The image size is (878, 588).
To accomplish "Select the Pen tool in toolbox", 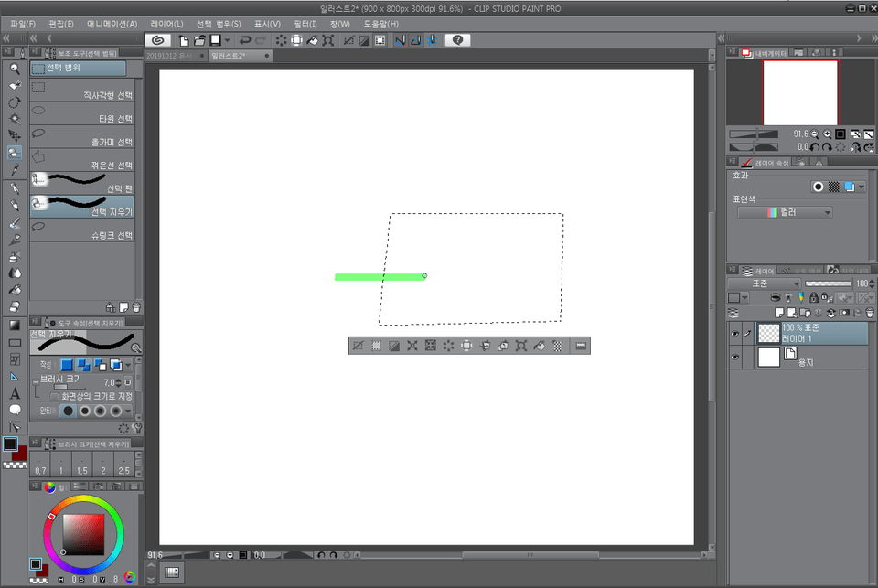I will [x=15, y=188].
